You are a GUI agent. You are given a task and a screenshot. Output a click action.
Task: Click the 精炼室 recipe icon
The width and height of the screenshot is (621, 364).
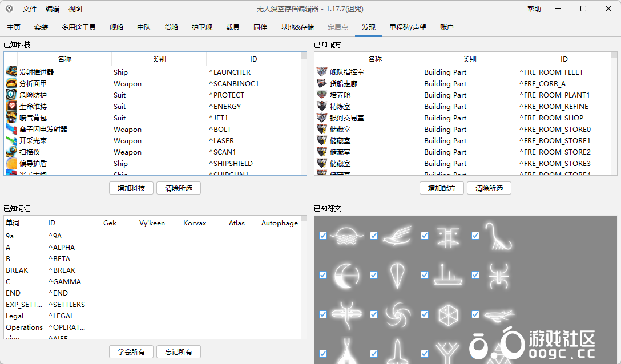322,107
